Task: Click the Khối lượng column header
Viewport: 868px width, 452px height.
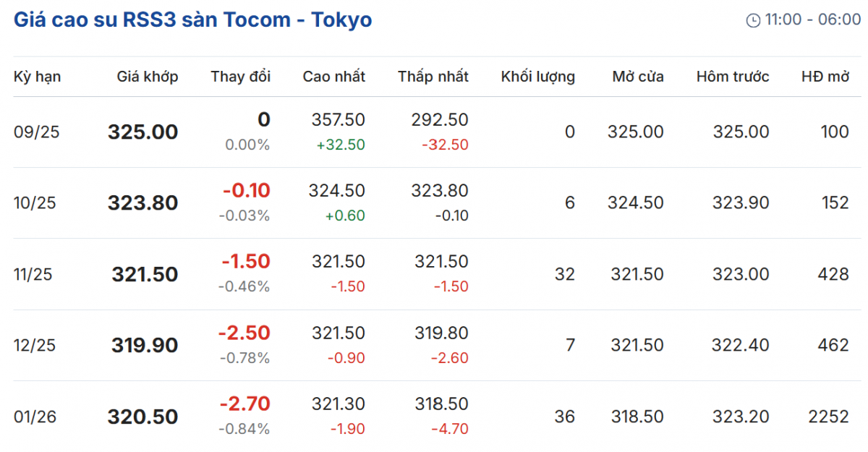Action: pos(537,77)
